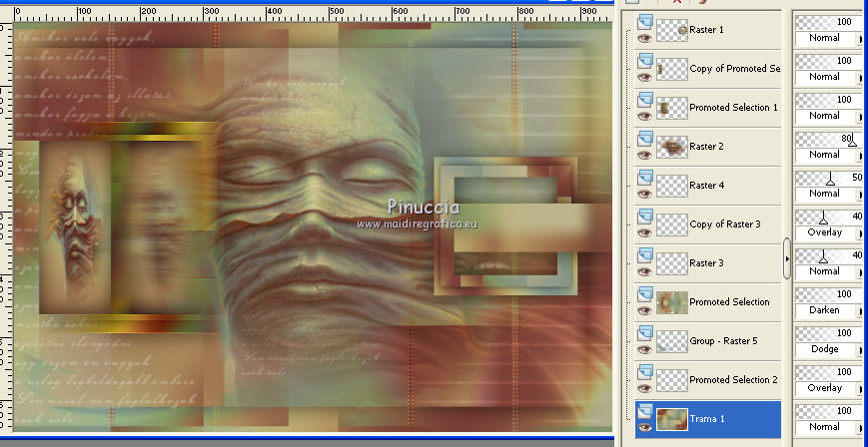Hide the Raster 4 layer
The width and height of the screenshot is (868, 447).
click(x=644, y=194)
